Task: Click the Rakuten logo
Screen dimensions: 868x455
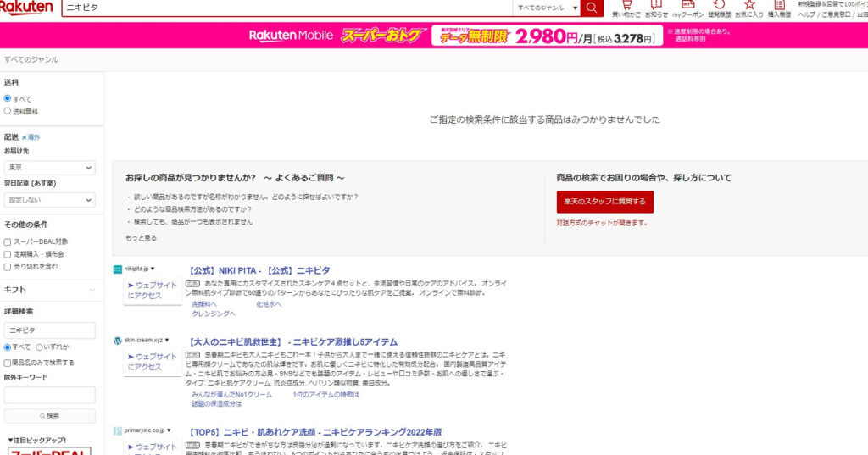Action: coord(26,7)
